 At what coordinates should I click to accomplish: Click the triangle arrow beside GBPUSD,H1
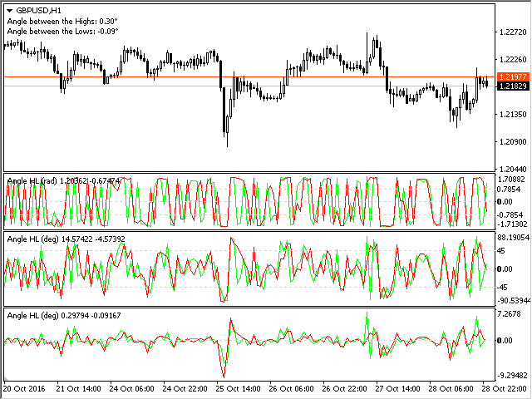click(x=9, y=9)
